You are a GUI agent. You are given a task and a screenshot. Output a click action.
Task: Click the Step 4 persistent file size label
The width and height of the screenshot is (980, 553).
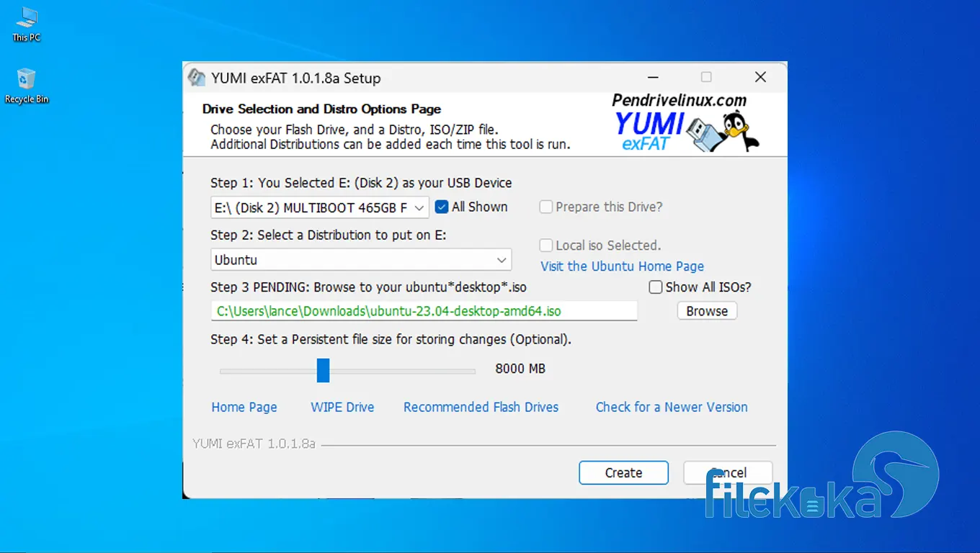pyautogui.click(x=391, y=339)
